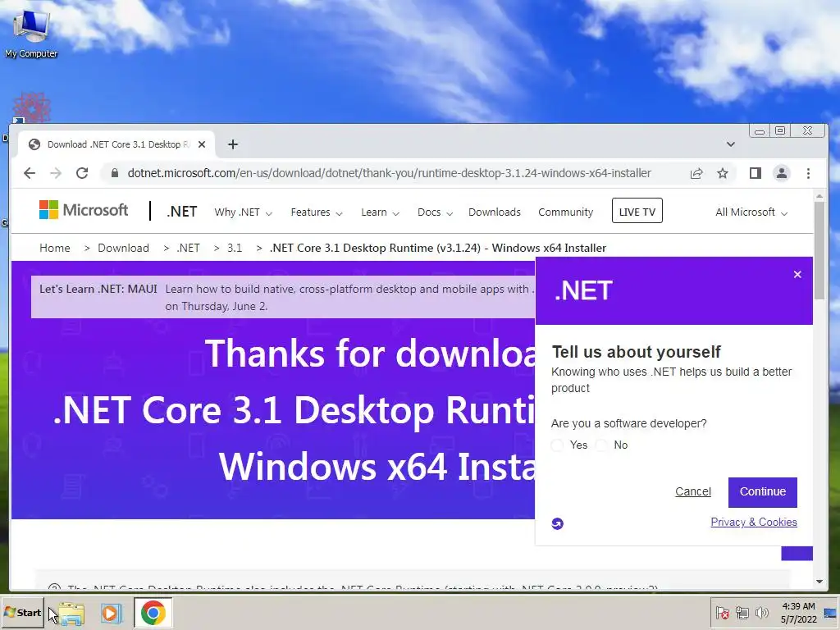Viewport: 840px width, 630px height.
Task: Click the Action Center flag icon
Action: (722, 613)
